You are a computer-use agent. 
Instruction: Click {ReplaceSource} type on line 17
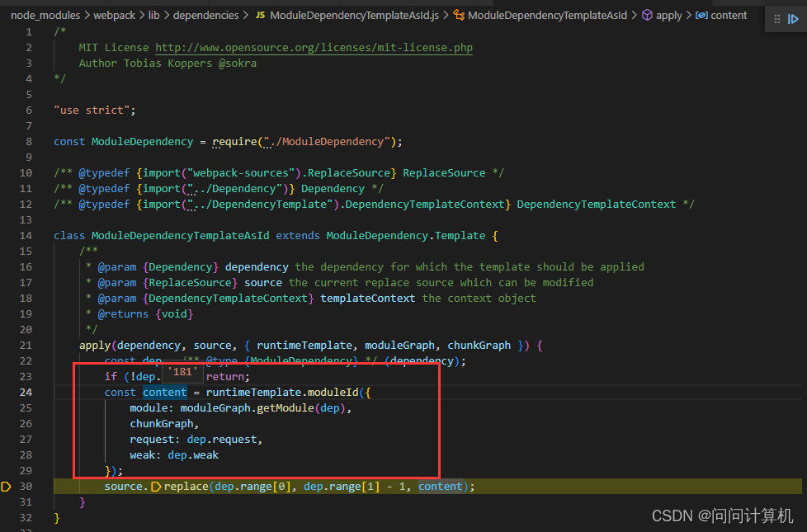point(190,282)
